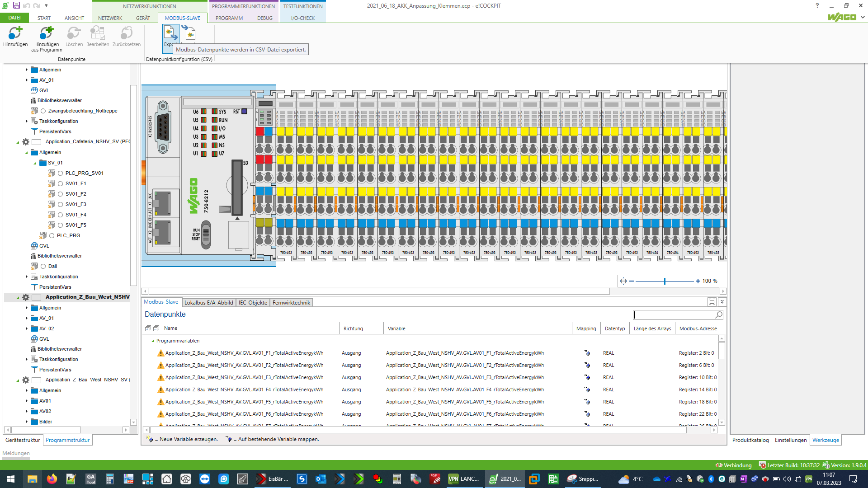Viewport: 868px width, 488px height.
Task: Click the fit-to-view icon by zoom slider
Action: click(623, 281)
